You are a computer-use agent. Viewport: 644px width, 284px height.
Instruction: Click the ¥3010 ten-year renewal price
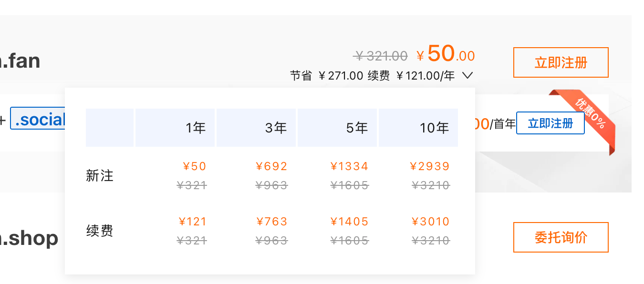click(430, 222)
